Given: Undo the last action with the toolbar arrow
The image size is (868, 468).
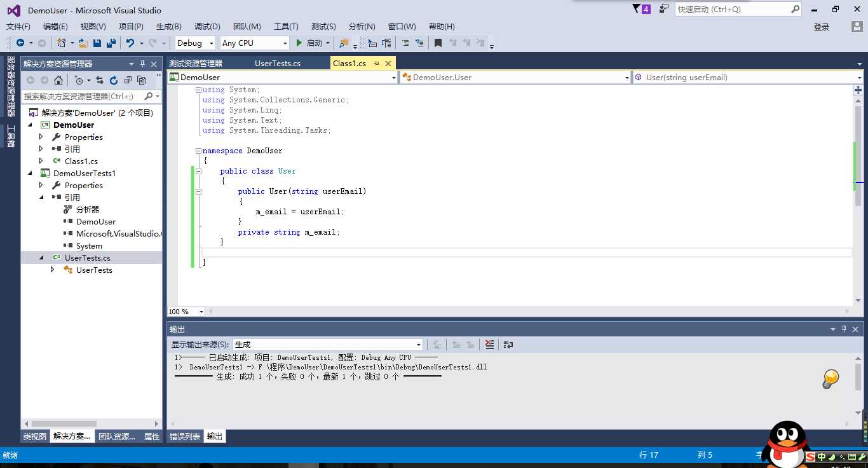Looking at the screenshot, I should click(130, 43).
